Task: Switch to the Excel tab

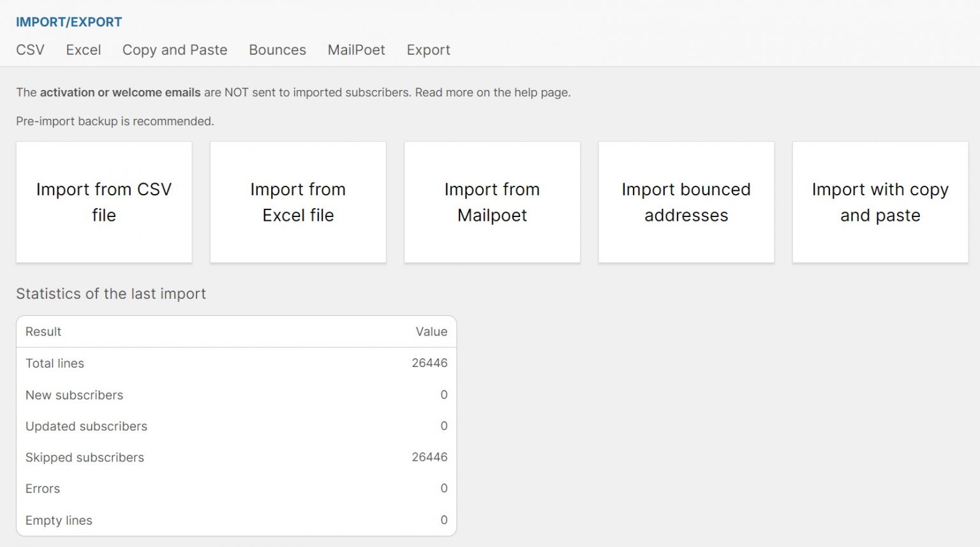Action: point(84,50)
